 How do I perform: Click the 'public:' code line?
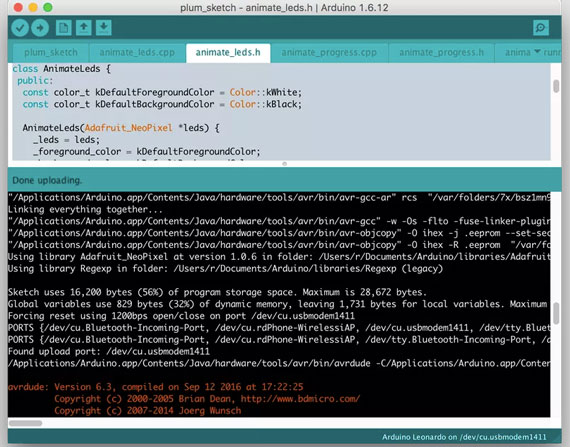[x=35, y=81]
